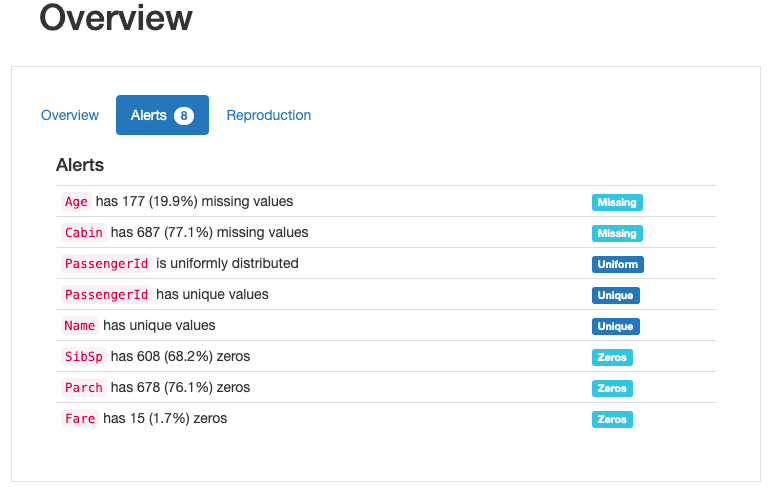Click the SibSp variable link
Viewport: 773px width, 490px height.
coord(84,357)
